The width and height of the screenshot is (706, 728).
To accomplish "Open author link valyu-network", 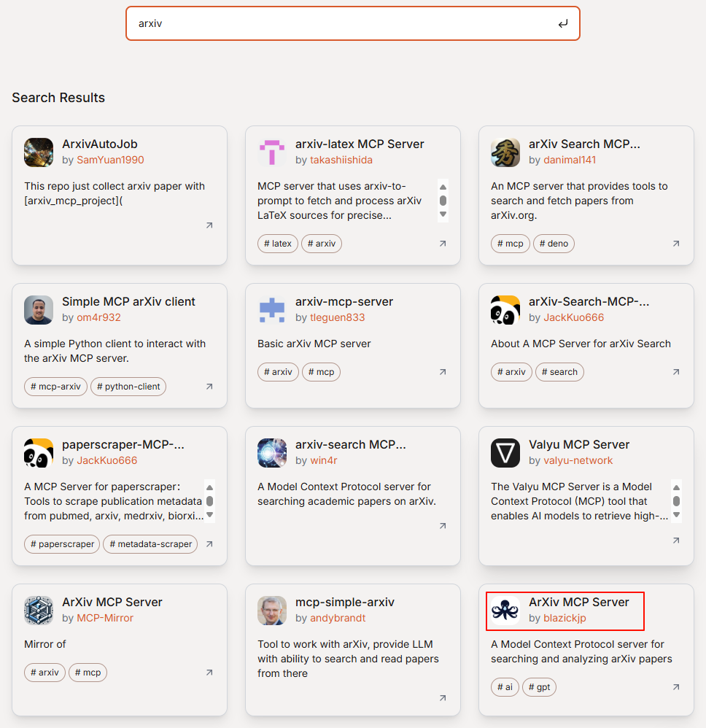I will click(578, 460).
